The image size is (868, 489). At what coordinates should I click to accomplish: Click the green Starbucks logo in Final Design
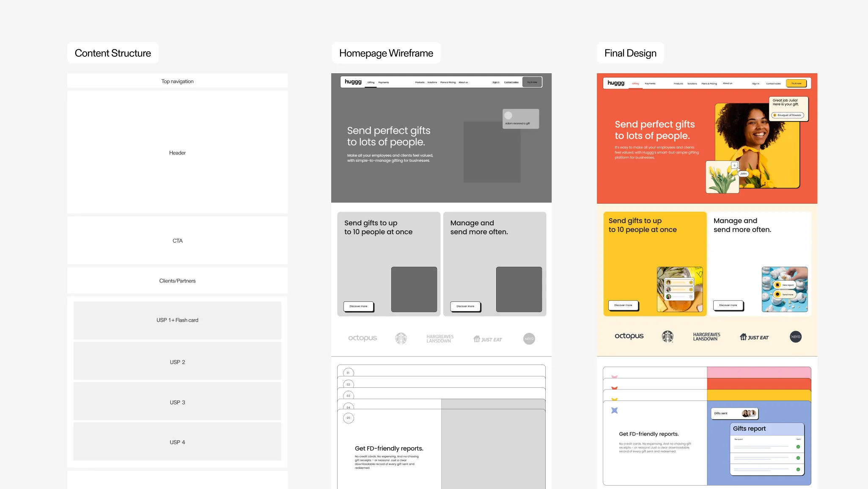[x=667, y=337]
